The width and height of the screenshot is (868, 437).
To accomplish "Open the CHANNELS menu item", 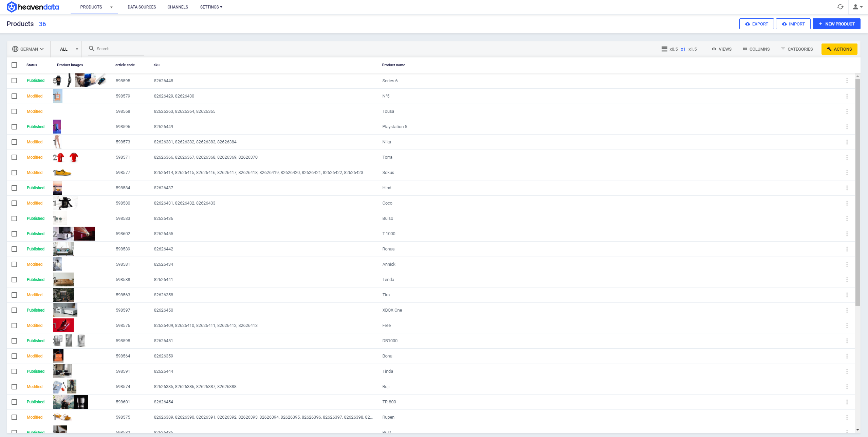I will pyautogui.click(x=178, y=7).
